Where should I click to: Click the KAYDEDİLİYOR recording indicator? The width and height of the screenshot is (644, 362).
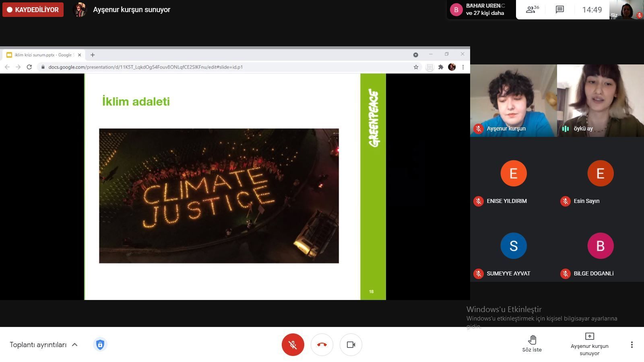click(x=33, y=10)
